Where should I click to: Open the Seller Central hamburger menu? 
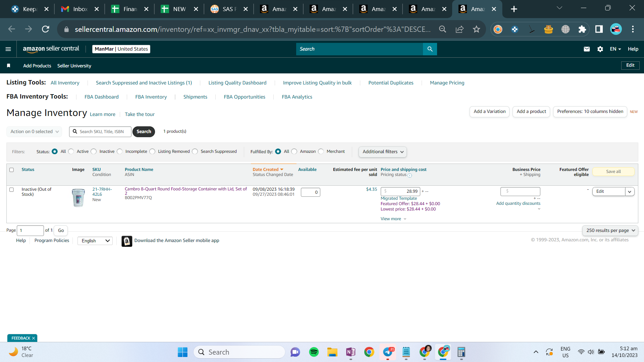8,49
